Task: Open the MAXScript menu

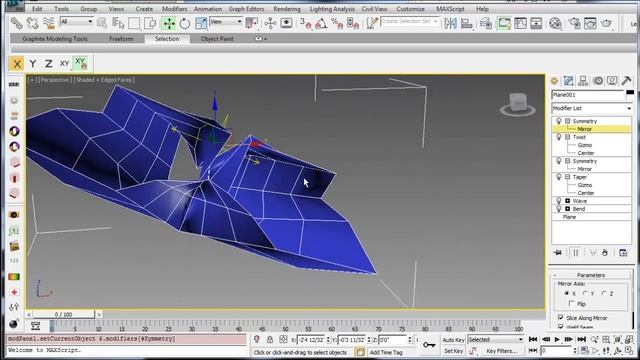Action: [450, 9]
